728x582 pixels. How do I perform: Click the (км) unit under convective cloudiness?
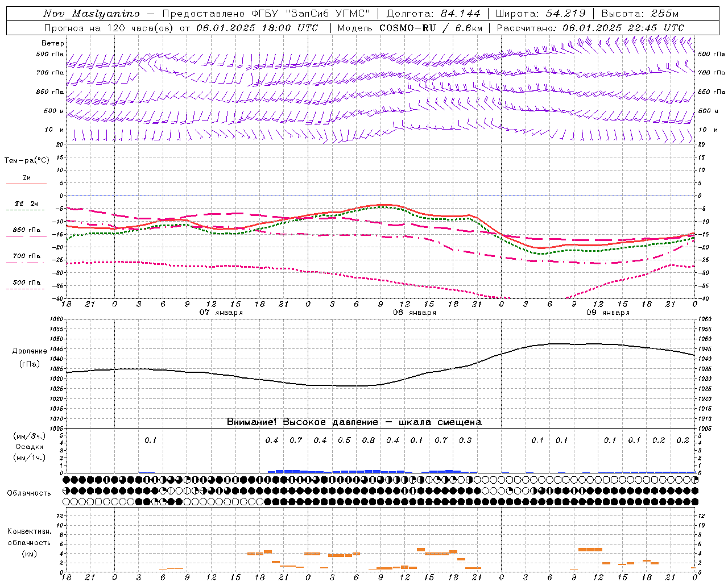(x=30, y=554)
